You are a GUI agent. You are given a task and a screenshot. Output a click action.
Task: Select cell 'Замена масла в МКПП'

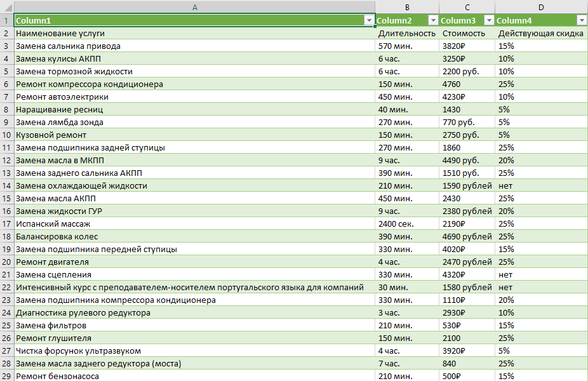[195, 161]
